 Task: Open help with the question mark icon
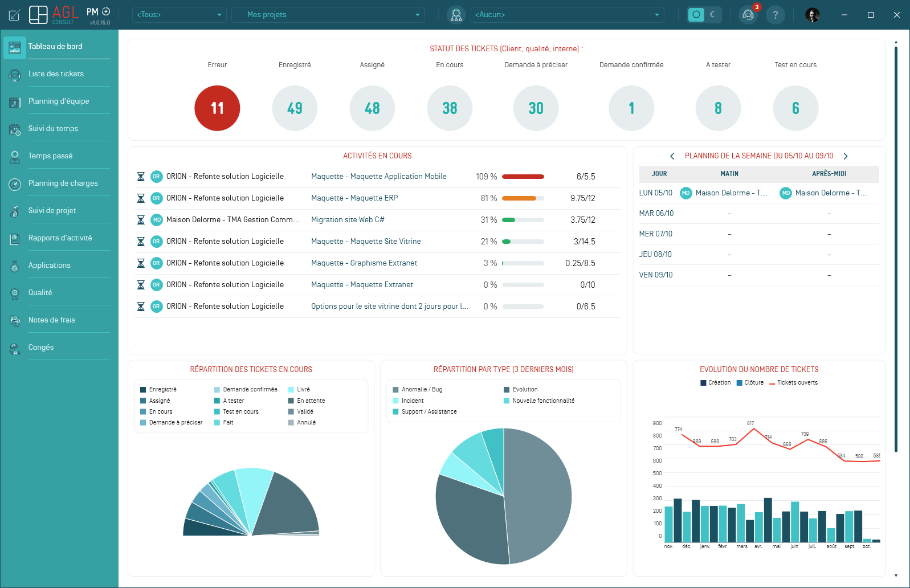point(775,15)
